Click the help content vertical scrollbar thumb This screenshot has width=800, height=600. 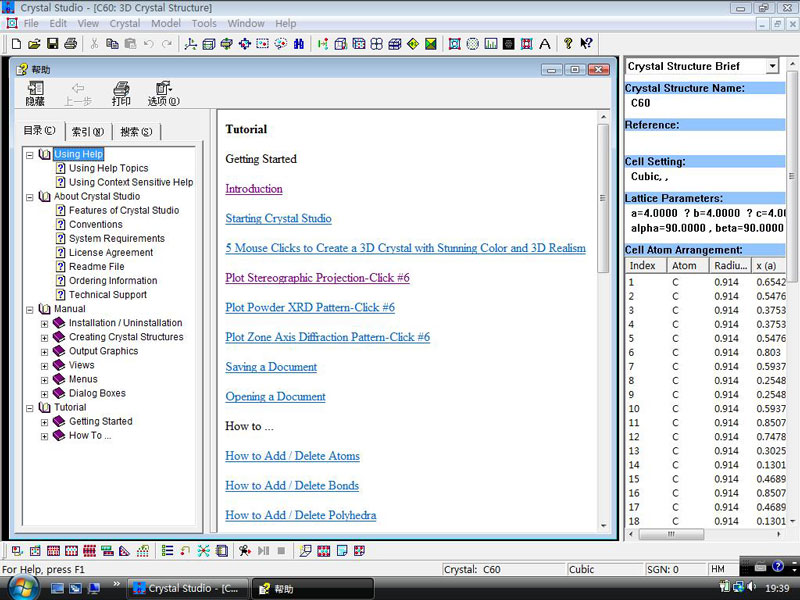point(603,198)
